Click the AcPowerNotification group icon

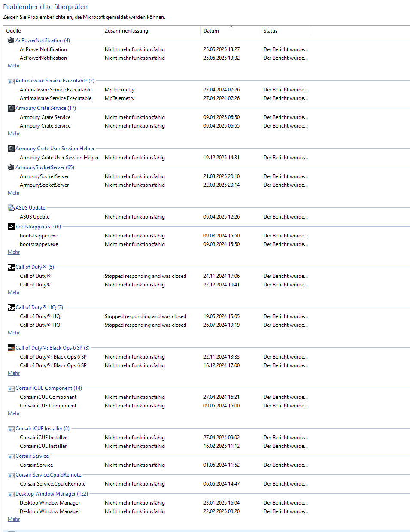point(11,40)
